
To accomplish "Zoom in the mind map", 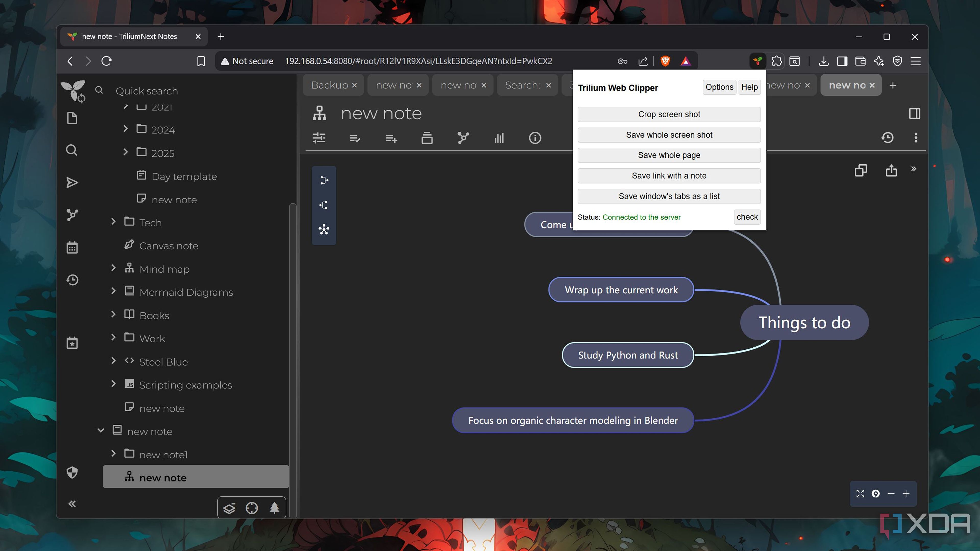I will (906, 494).
